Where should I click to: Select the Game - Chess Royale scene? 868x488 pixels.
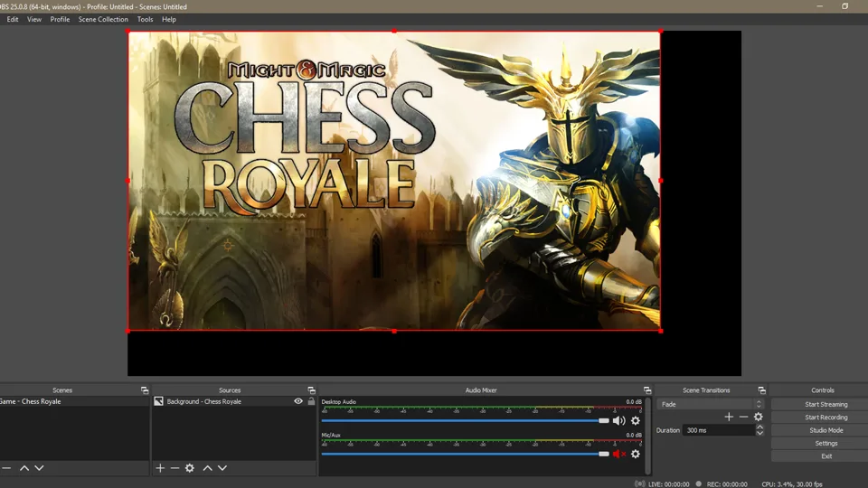74,401
